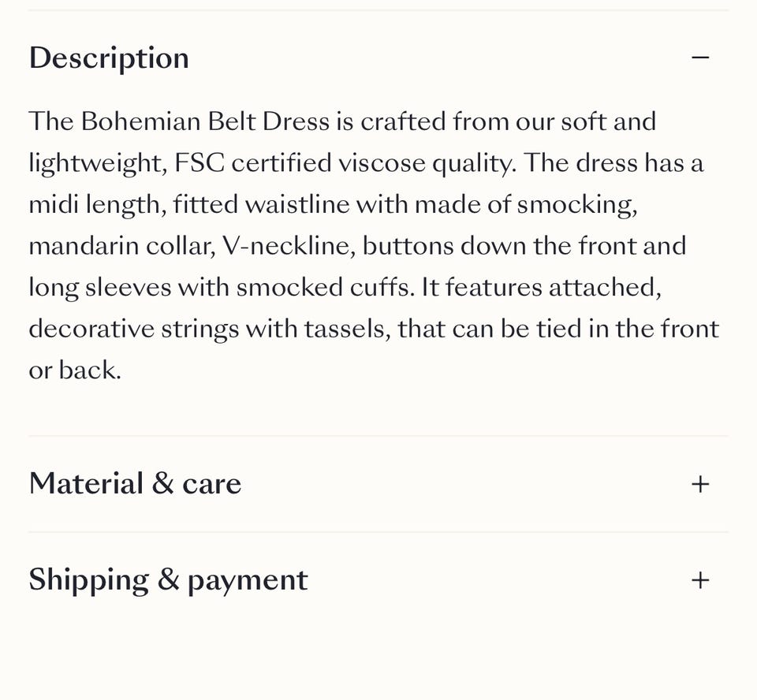Click the word "payment" in the last row
This screenshot has width=757, height=700.
(x=247, y=582)
